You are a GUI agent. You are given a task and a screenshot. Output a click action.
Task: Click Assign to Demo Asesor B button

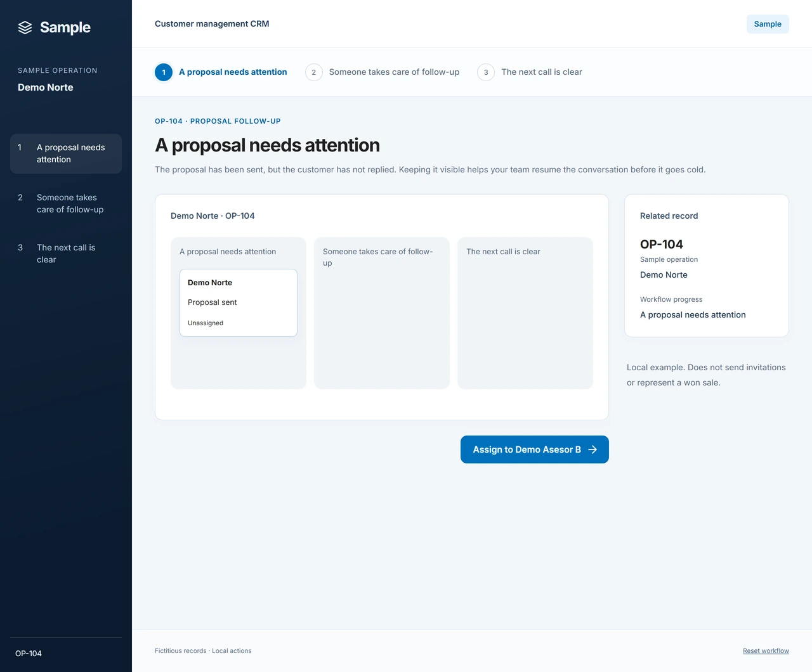click(x=535, y=449)
